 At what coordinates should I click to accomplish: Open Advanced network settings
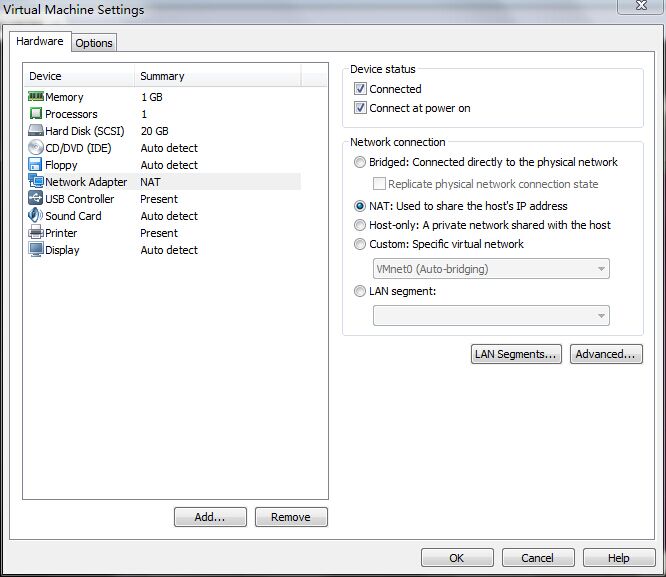(x=606, y=354)
